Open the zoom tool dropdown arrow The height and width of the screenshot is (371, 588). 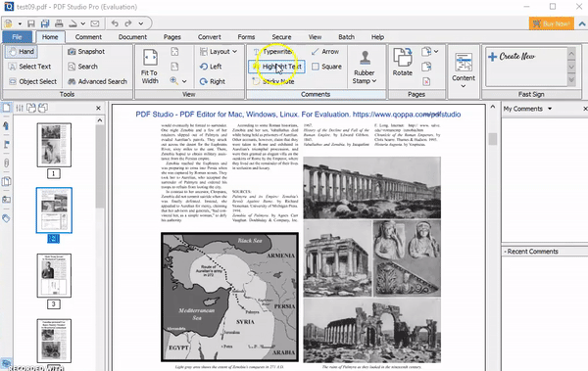click(184, 81)
